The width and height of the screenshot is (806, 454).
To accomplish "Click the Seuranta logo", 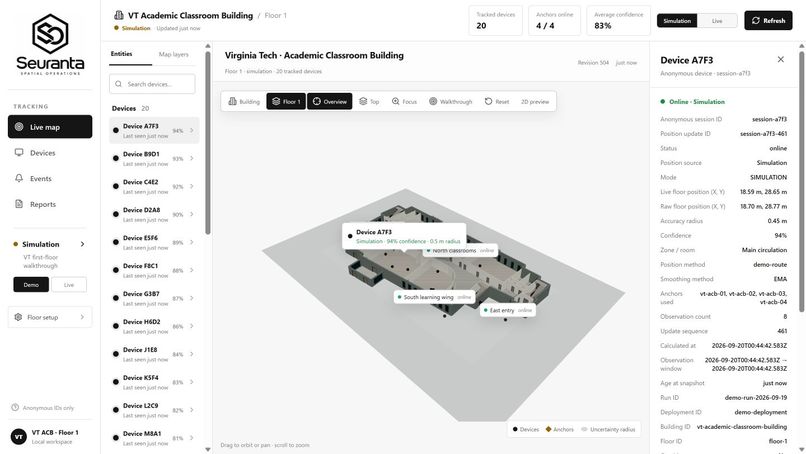I will (50, 45).
